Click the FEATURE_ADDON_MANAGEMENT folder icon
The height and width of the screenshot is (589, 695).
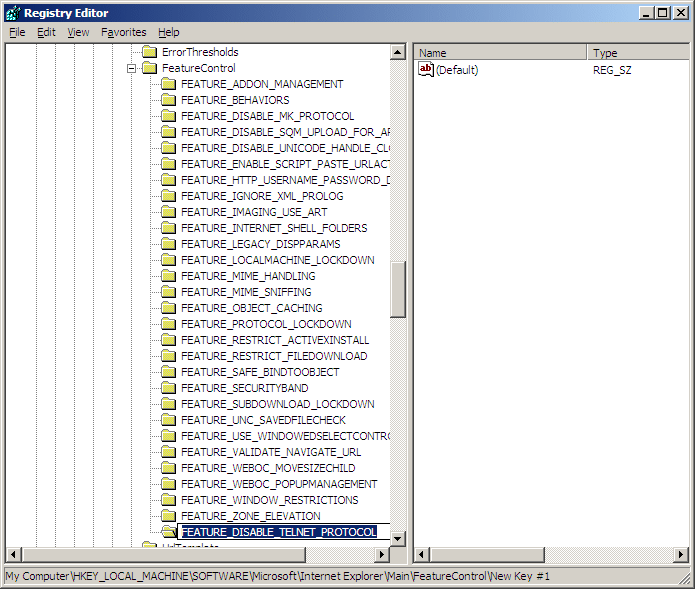pyautogui.click(x=168, y=84)
